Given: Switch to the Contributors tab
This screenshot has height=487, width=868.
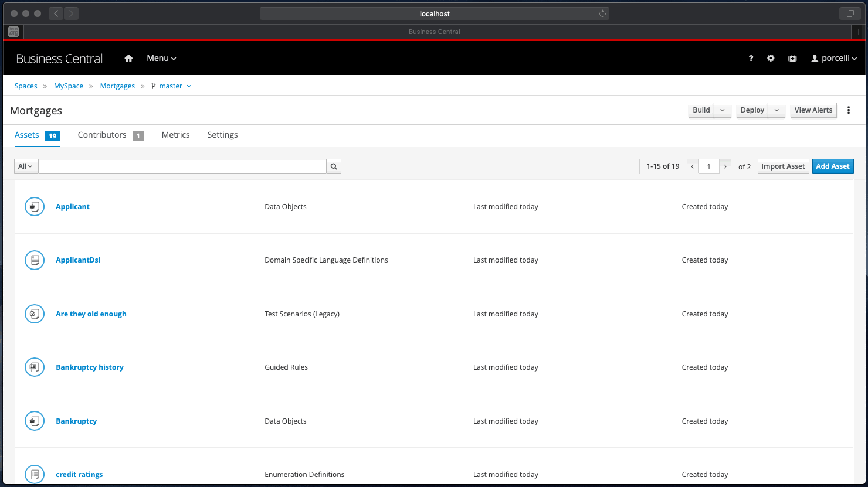Looking at the screenshot, I should coord(102,135).
